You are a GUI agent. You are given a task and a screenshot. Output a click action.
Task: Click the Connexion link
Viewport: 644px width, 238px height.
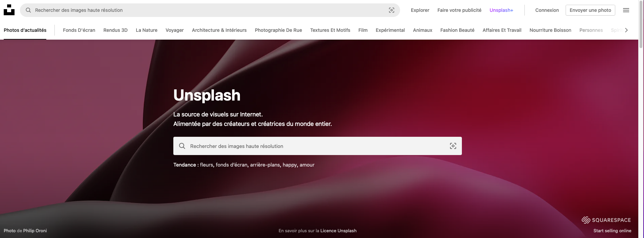pyautogui.click(x=547, y=10)
